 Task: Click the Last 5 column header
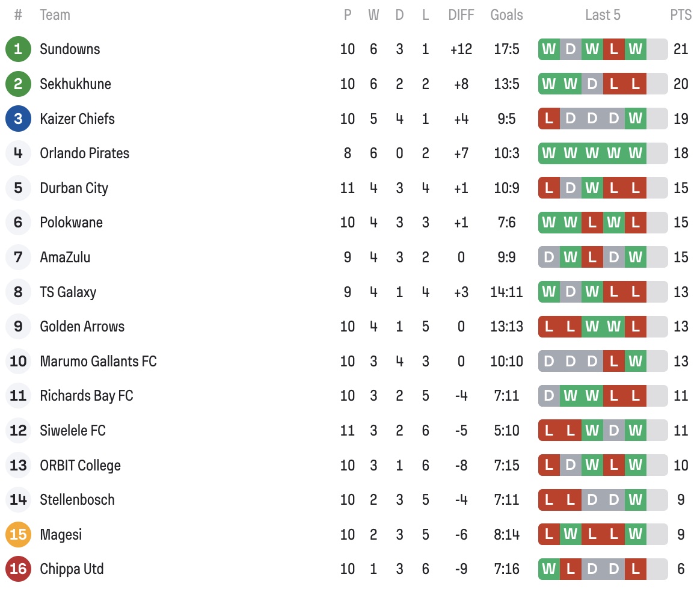coord(603,15)
